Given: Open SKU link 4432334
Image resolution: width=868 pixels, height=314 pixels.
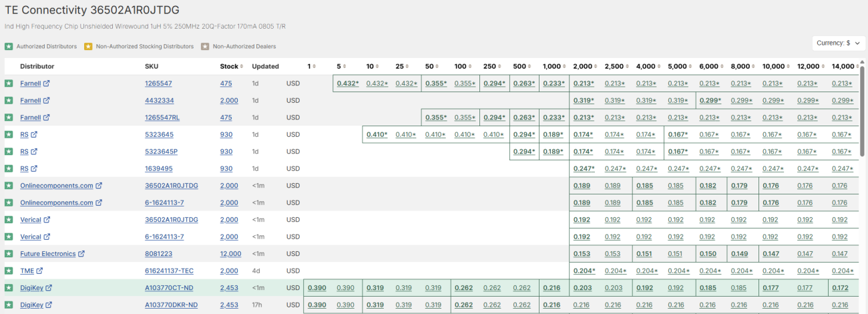Looking at the screenshot, I should click(160, 100).
